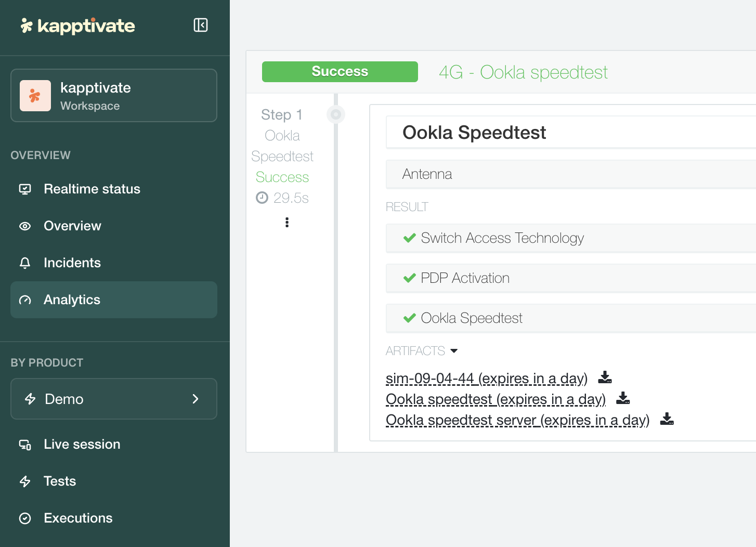Click the Antenna row

pyautogui.click(x=571, y=174)
